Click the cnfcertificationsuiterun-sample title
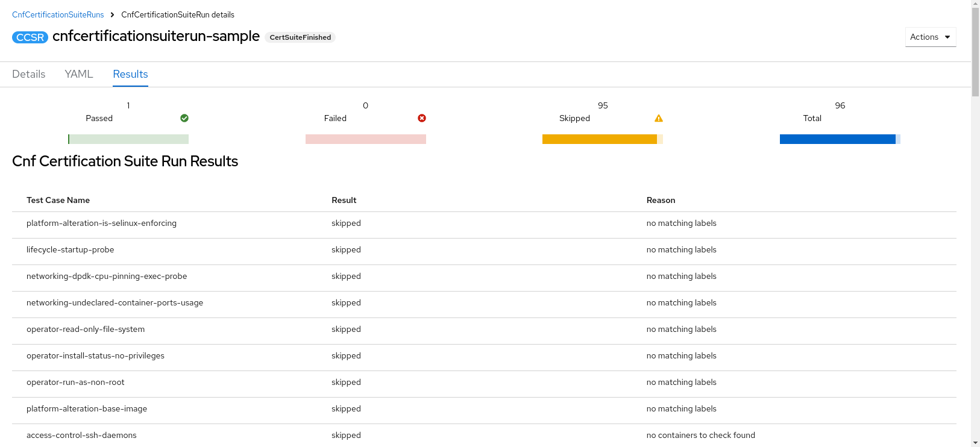 coord(156,36)
